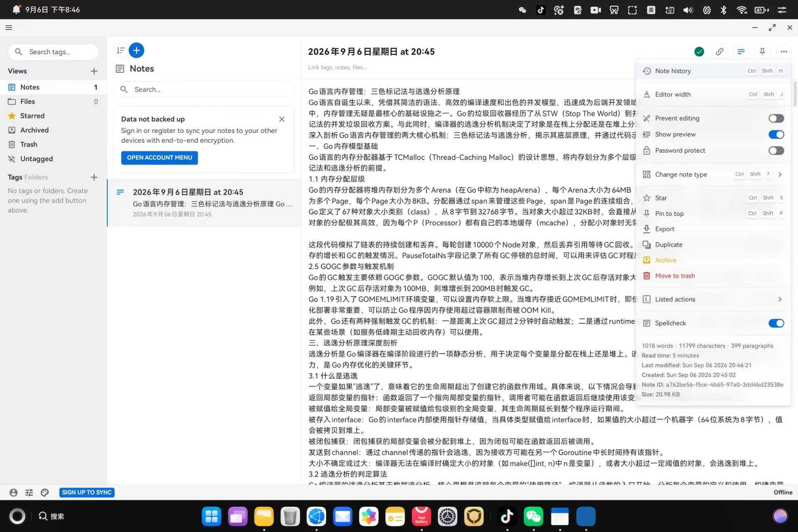Star the note from menu

713,198
